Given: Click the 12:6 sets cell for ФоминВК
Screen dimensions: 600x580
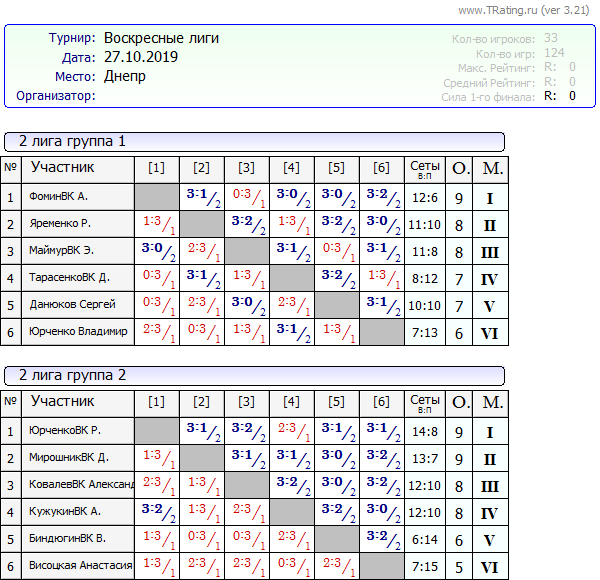Looking at the screenshot, I should tap(424, 198).
